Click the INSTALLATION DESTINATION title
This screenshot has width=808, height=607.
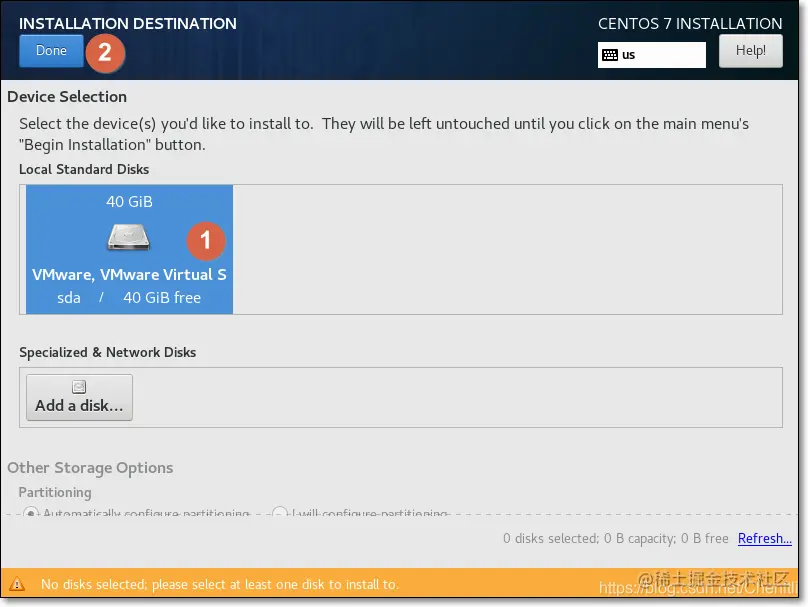tap(128, 24)
